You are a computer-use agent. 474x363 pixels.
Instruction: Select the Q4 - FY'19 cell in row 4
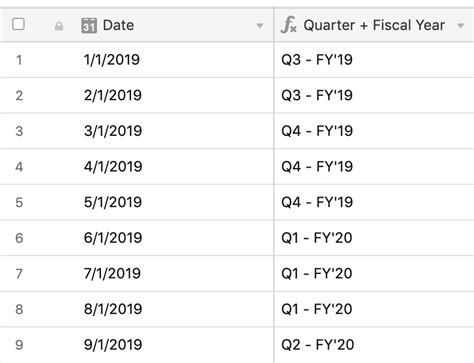374,167
